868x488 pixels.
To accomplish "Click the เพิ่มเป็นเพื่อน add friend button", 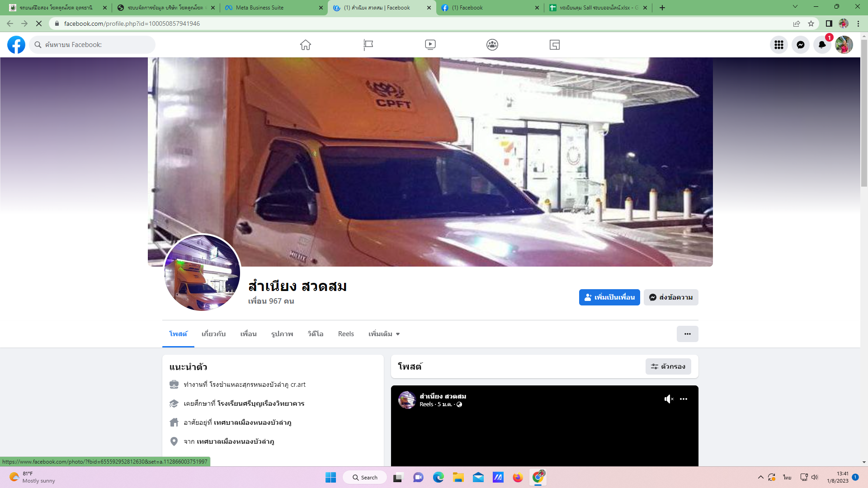I will click(x=609, y=297).
